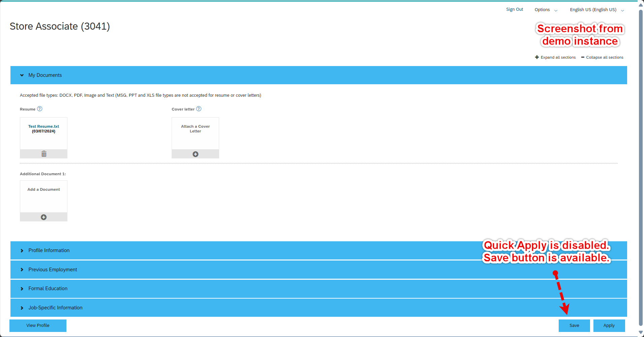
Task: Collapse all sections link
Action: (x=602, y=57)
